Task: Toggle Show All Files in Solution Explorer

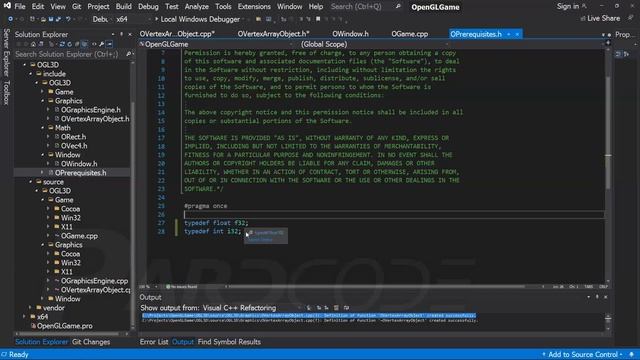Action: (x=84, y=44)
